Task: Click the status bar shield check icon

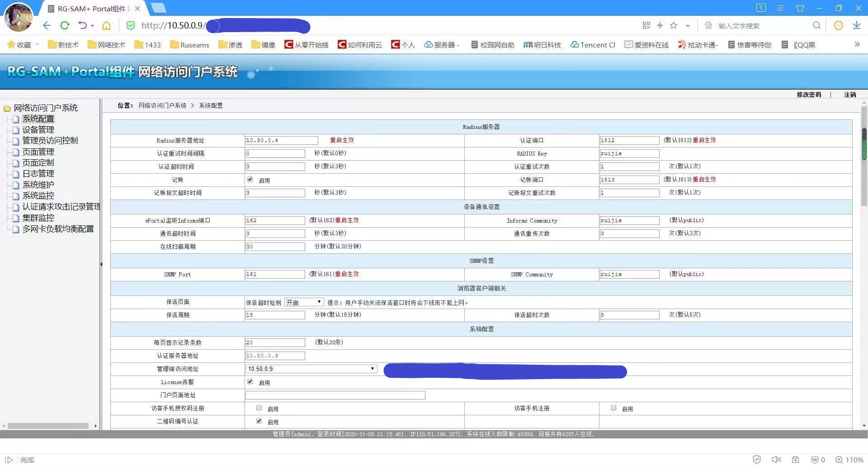Action: coord(757,460)
